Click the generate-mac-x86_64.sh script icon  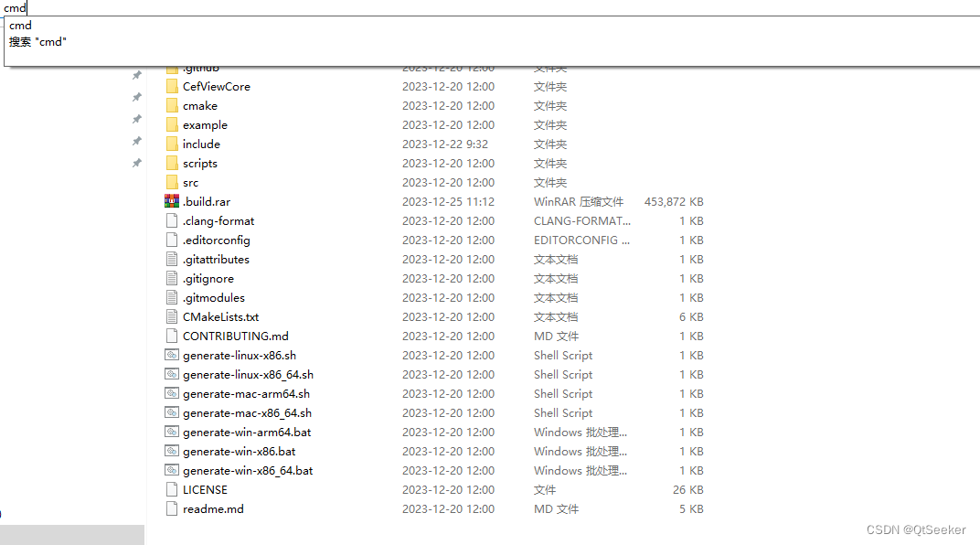[172, 412]
